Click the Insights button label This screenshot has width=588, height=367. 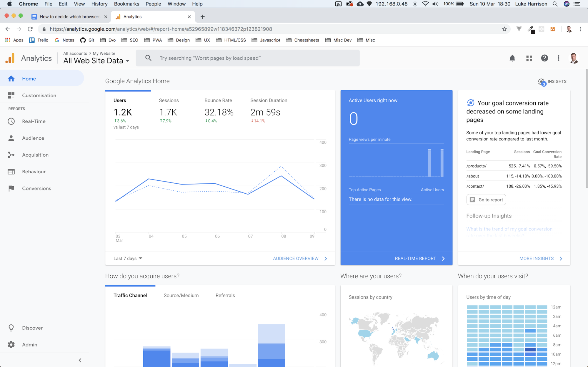point(557,81)
